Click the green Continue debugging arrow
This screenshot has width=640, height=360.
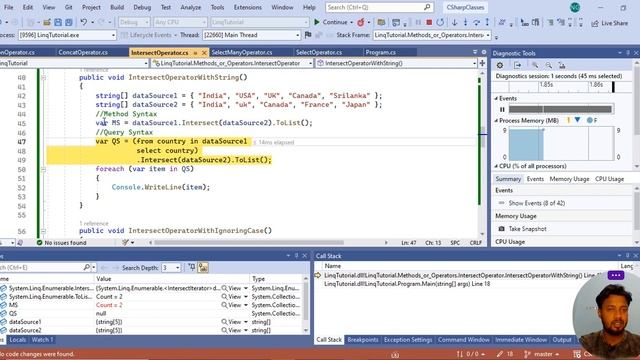317,22
